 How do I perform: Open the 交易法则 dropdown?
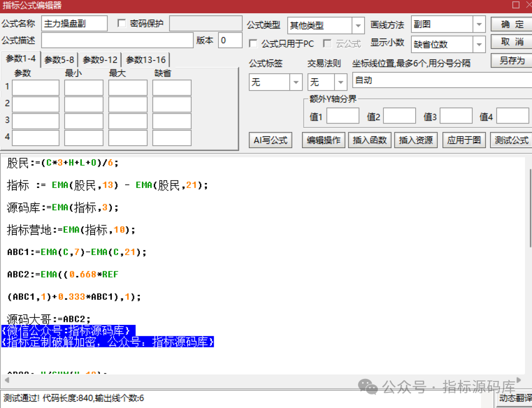(x=340, y=82)
